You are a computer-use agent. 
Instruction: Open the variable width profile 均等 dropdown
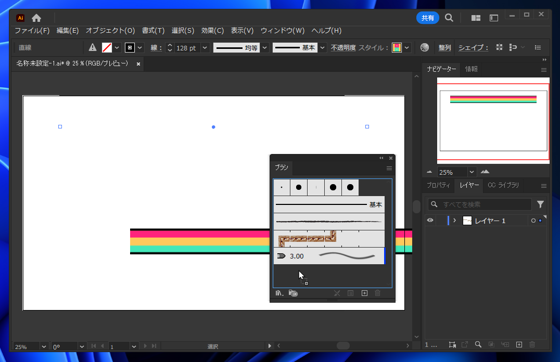(265, 47)
